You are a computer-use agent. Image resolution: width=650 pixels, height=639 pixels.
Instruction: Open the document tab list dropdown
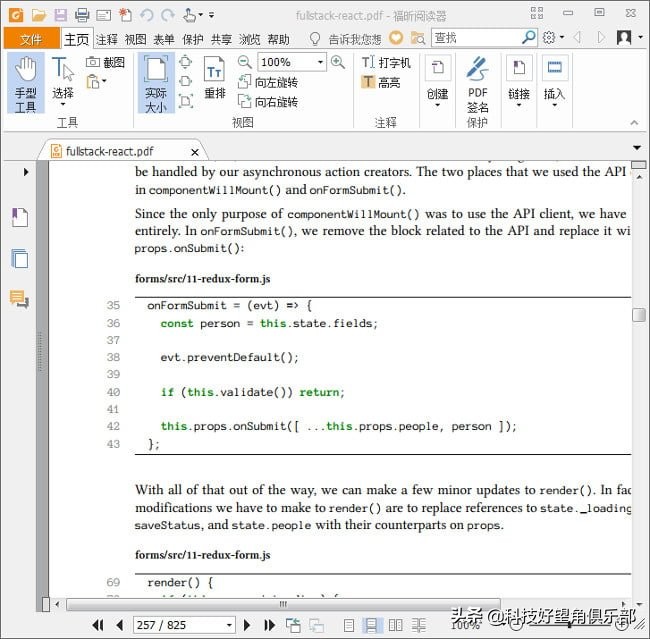tap(637, 148)
